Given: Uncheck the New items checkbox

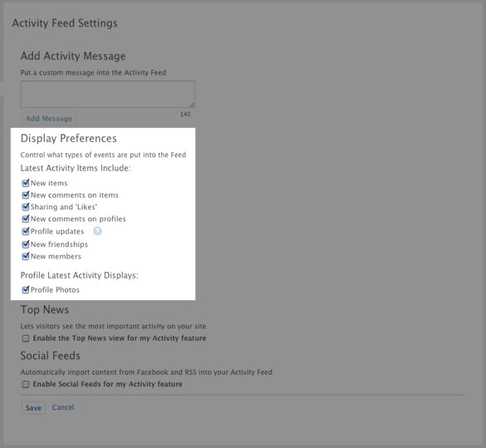Looking at the screenshot, I should tap(26, 183).
